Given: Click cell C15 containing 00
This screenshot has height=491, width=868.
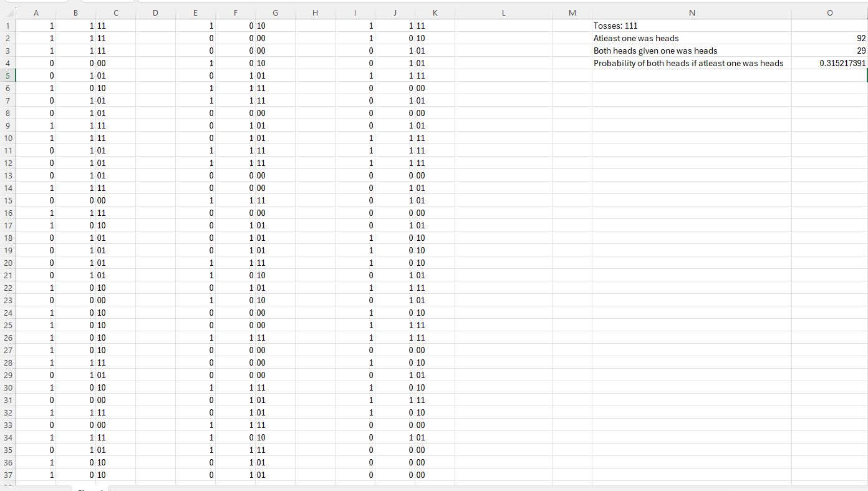Looking at the screenshot, I should pos(115,200).
